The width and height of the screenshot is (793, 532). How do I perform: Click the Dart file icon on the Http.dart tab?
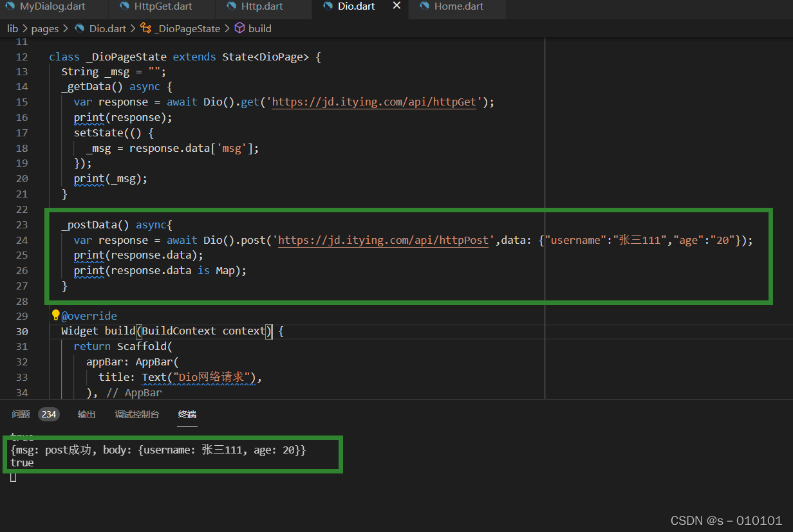click(231, 6)
